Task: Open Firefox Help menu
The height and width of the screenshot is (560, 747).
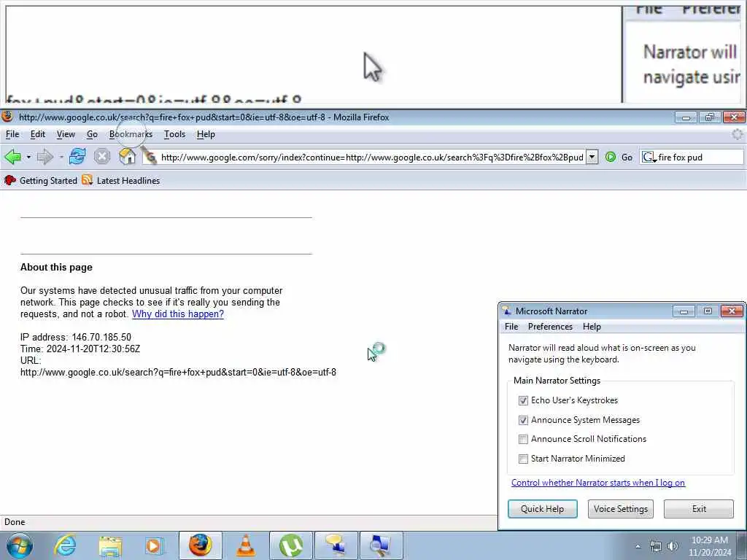Action: tap(206, 134)
